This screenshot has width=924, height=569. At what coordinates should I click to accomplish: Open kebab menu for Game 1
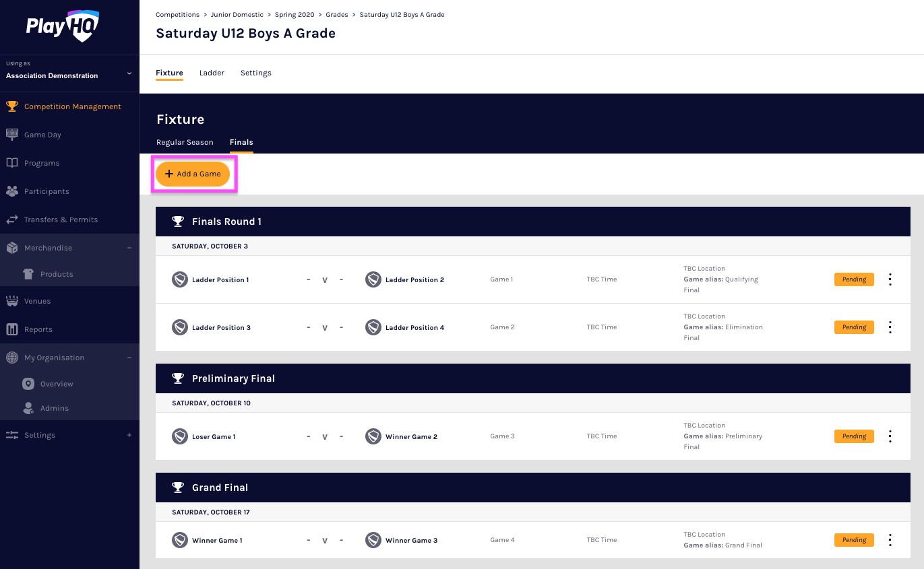pyautogui.click(x=890, y=279)
